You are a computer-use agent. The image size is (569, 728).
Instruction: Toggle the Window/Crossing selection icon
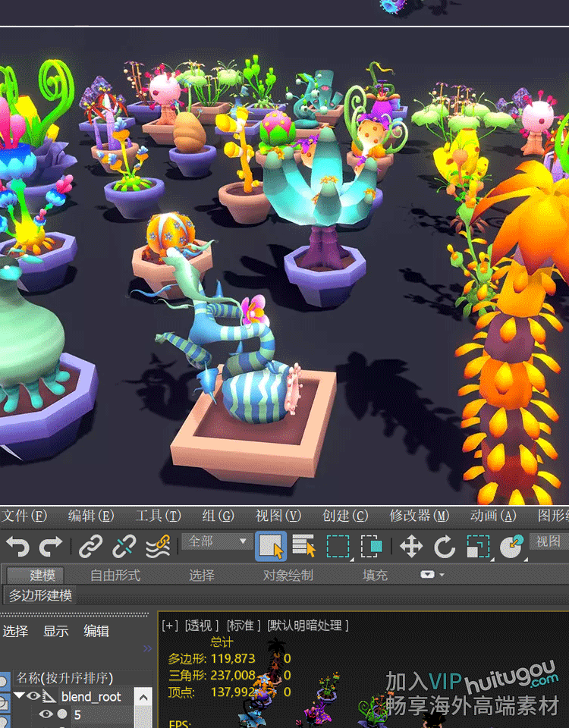click(x=371, y=546)
